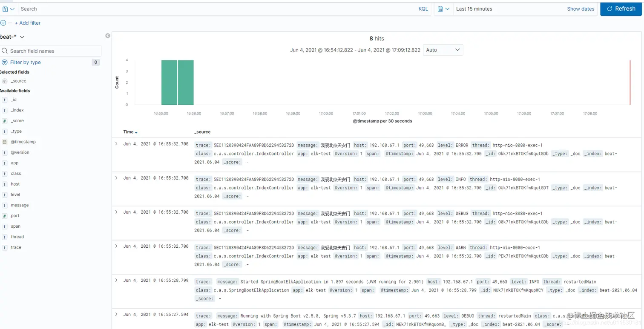Select the thread field name
The width and height of the screenshot is (644, 329).
pyautogui.click(x=17, y=237)
